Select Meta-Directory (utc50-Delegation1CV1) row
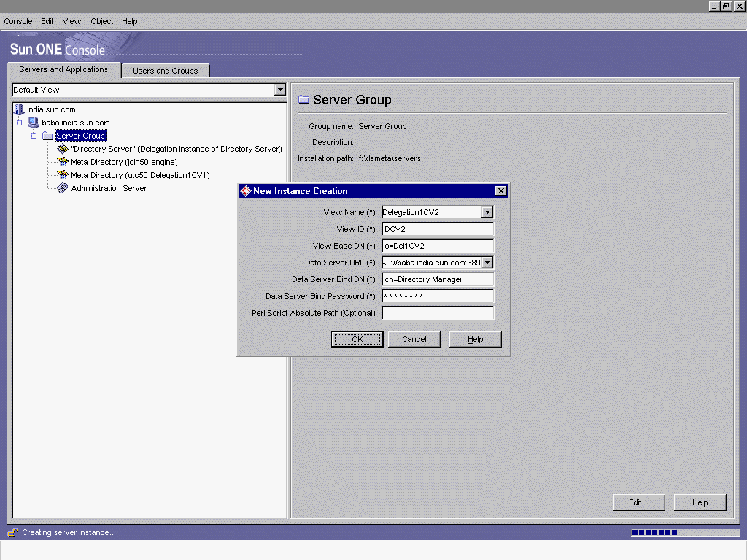The image size is (747, 560). click(x=140, y=175)
